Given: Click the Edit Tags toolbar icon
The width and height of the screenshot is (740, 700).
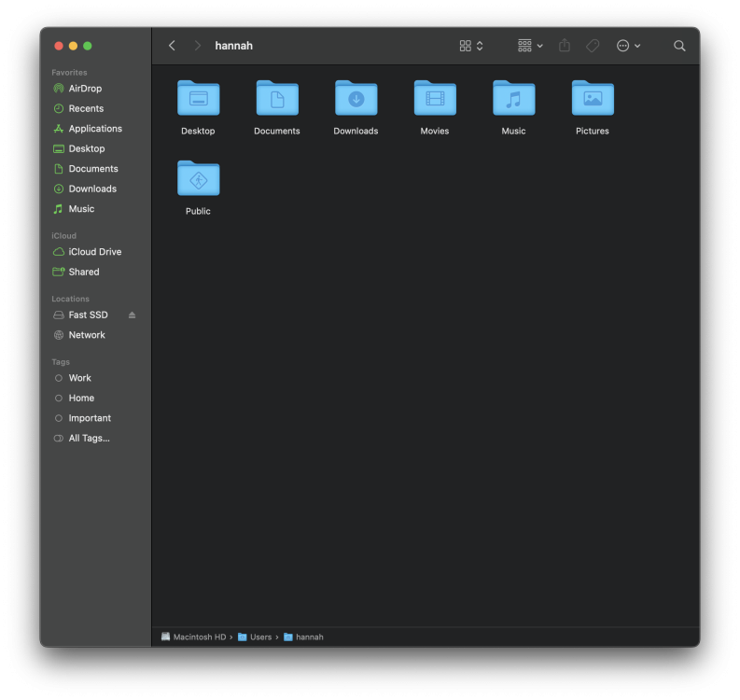Looking at the screenshot, I should [x=593, y=46].
